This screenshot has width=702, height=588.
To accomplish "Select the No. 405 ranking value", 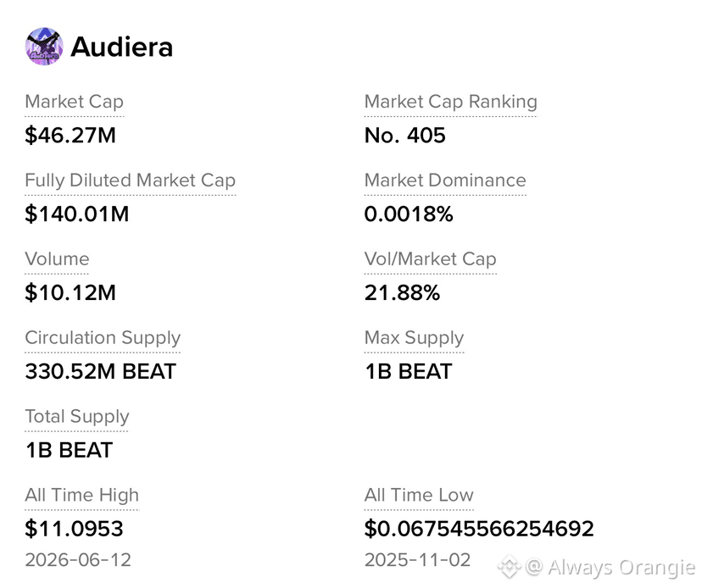I will pos(405,136).
